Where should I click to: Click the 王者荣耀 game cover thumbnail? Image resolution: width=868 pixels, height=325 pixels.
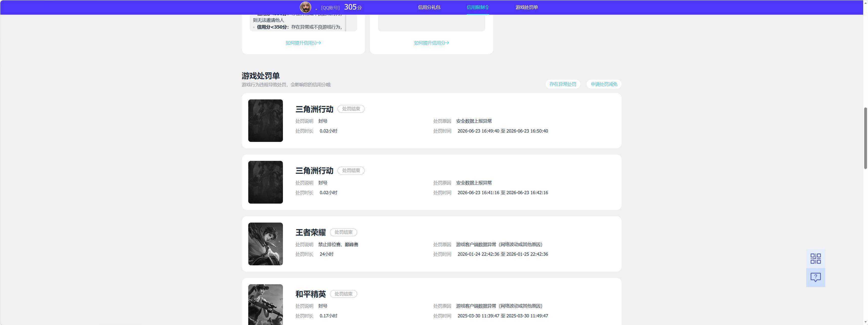coord(265,244)
